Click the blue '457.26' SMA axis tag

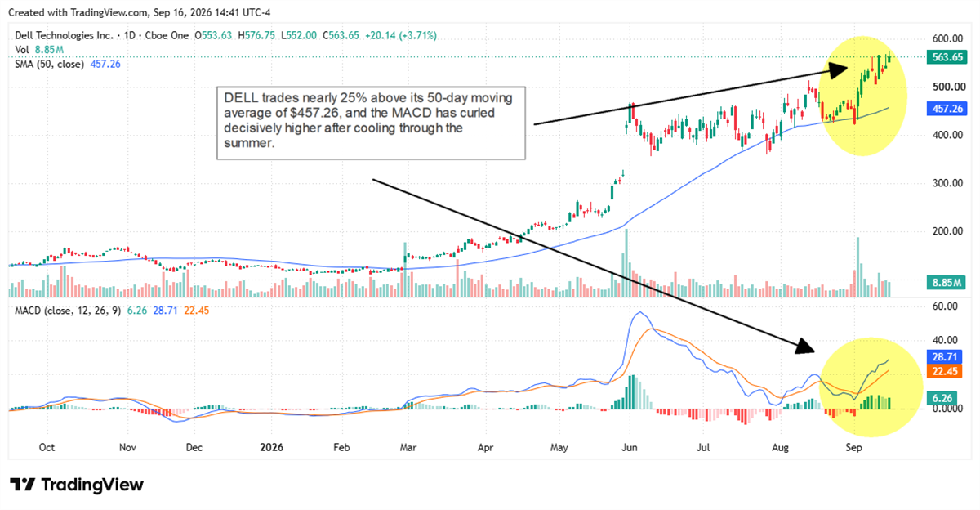(948, 108)
